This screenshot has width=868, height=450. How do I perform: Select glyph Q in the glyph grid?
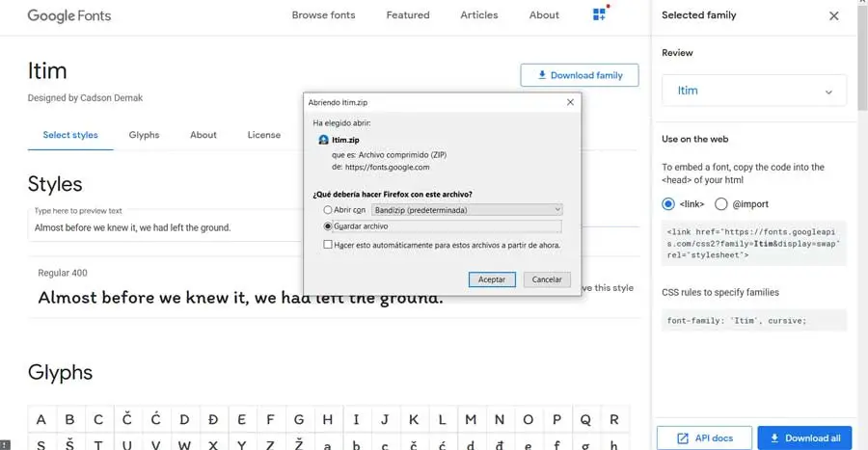coord(585,419)
